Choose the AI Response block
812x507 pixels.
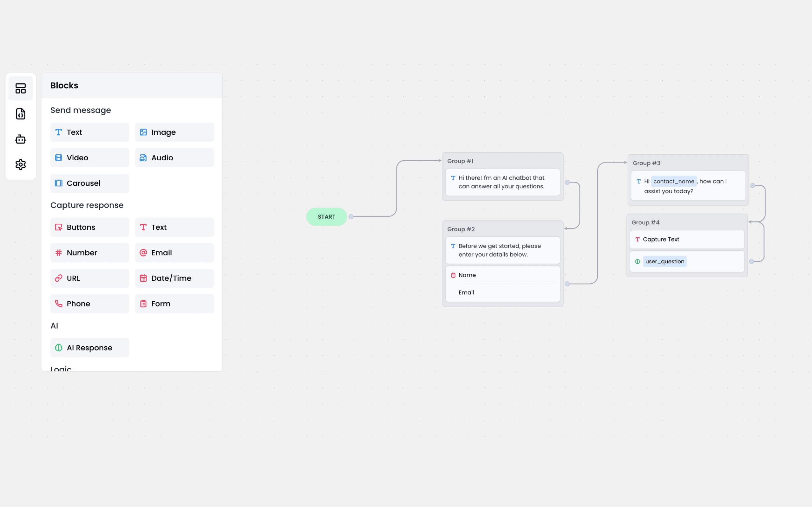pyautogui.click(x=89, y=348)
